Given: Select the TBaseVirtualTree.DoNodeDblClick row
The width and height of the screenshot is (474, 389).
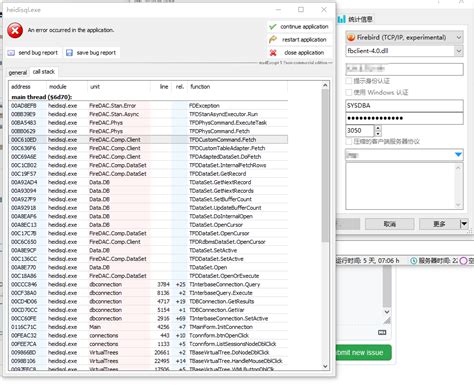Looking at the screenshot, I should pyautogui.click(x=149, y=352).
